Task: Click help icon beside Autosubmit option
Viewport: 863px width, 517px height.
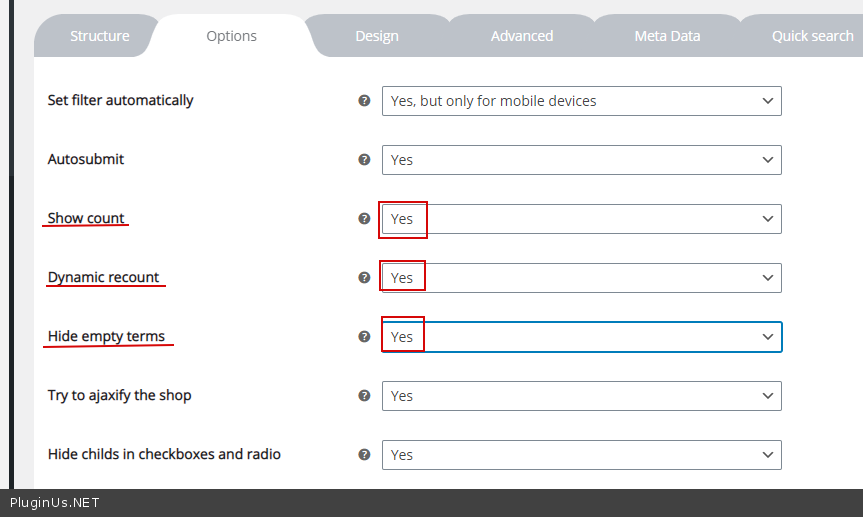Action: pos(364,160)
